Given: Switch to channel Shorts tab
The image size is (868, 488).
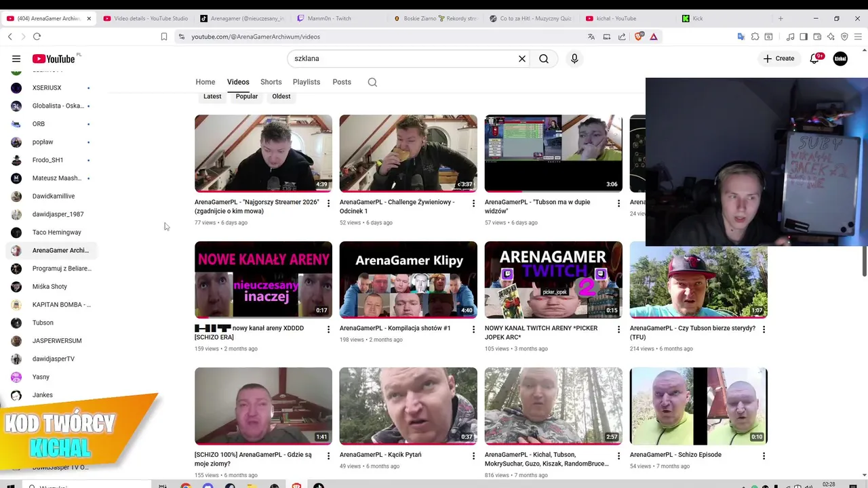Looking at the screenshot, I should point(271,82).
